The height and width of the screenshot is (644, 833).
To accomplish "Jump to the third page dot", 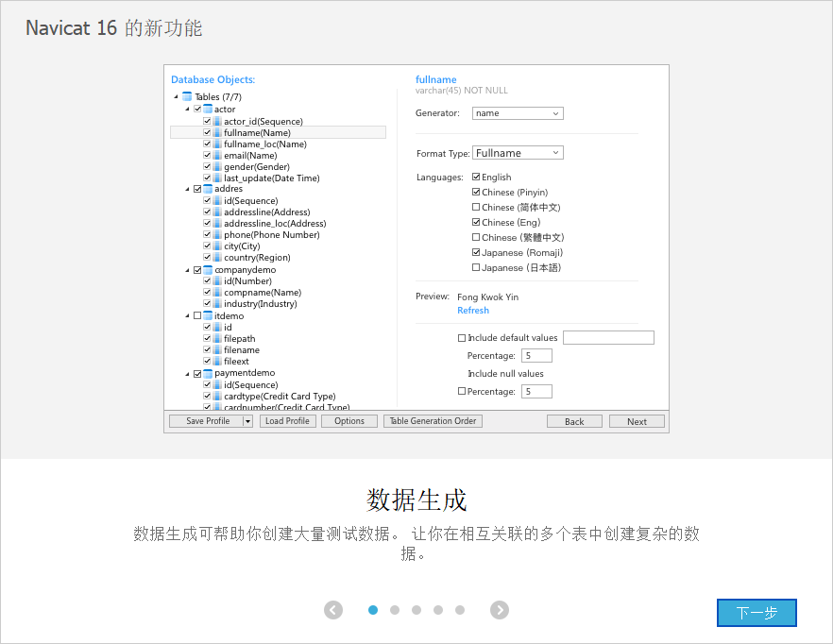I will click(x=416, y=610).
